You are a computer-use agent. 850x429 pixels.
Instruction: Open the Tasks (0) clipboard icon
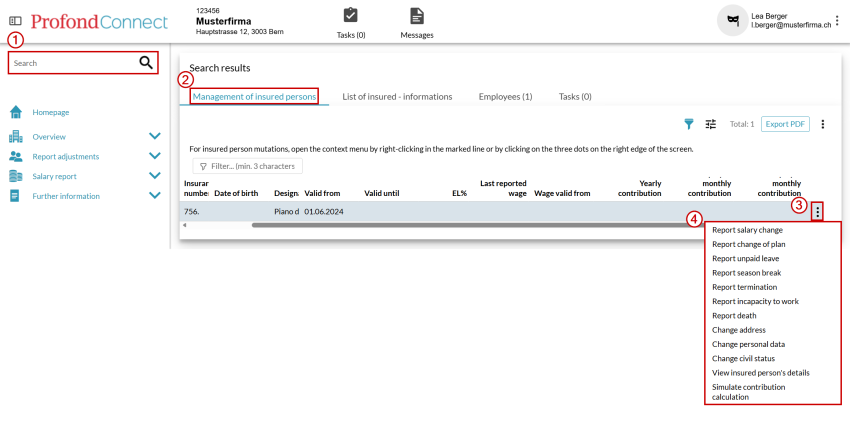[x=351, y=15]
